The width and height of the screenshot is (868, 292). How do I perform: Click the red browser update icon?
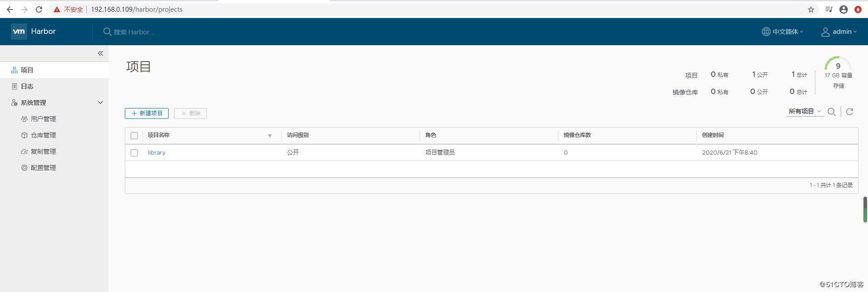coord(858,9)
